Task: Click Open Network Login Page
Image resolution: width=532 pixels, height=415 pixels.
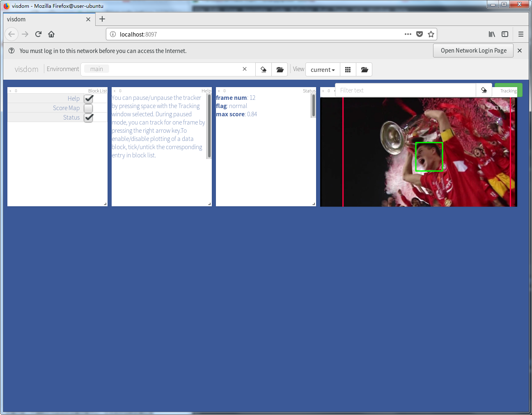Action: (473, 50)
